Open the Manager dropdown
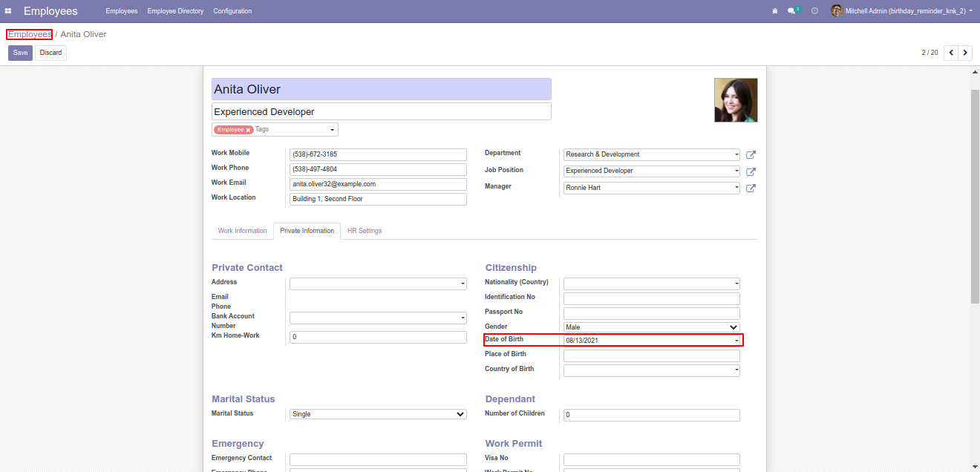Screen dimensions: 980x472 pos(652,188)
